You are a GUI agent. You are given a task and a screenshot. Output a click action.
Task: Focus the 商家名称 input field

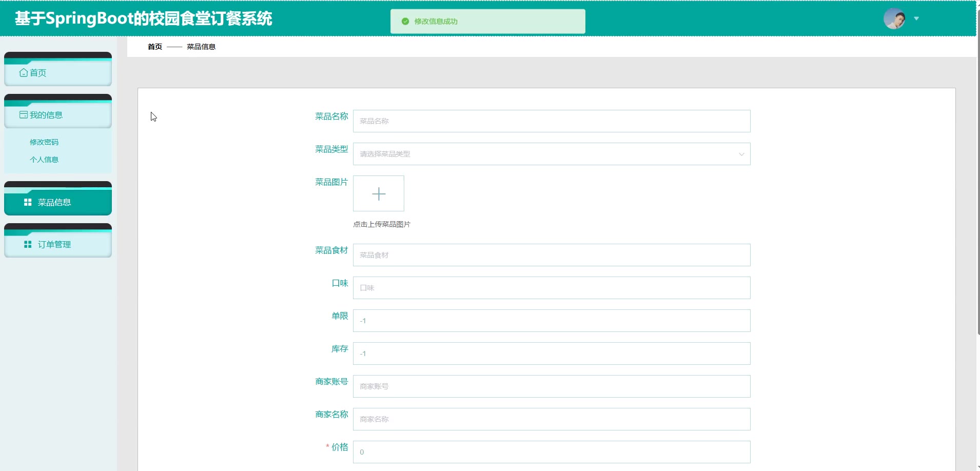(x=552, y=419)
